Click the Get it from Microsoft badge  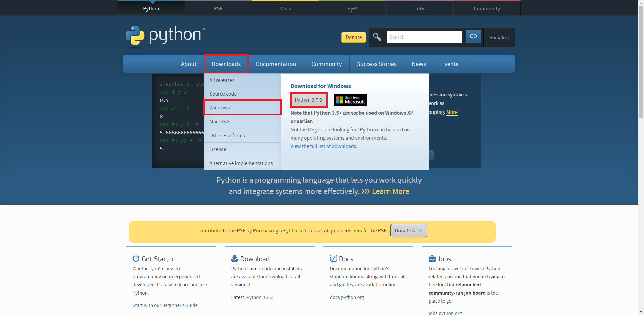350,100
